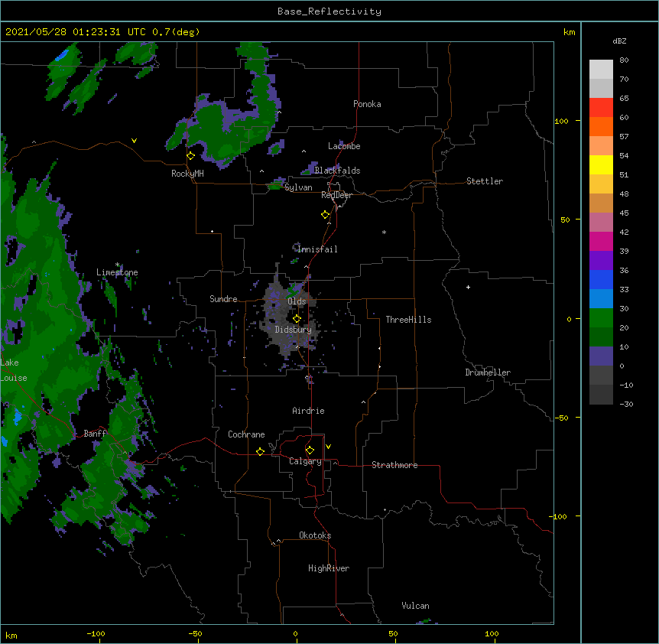Click the Sylvan city label
The image size is (659, 644).
(298, 187)
